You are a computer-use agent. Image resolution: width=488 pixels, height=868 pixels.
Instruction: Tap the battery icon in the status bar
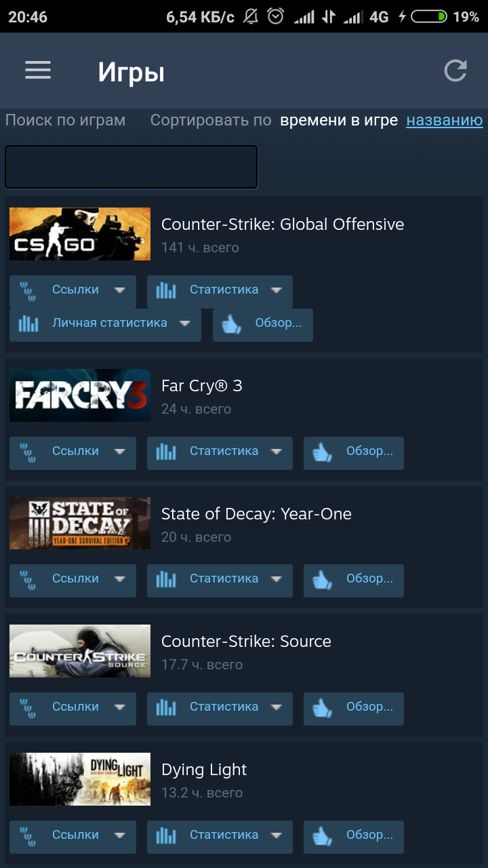[429, 16]
